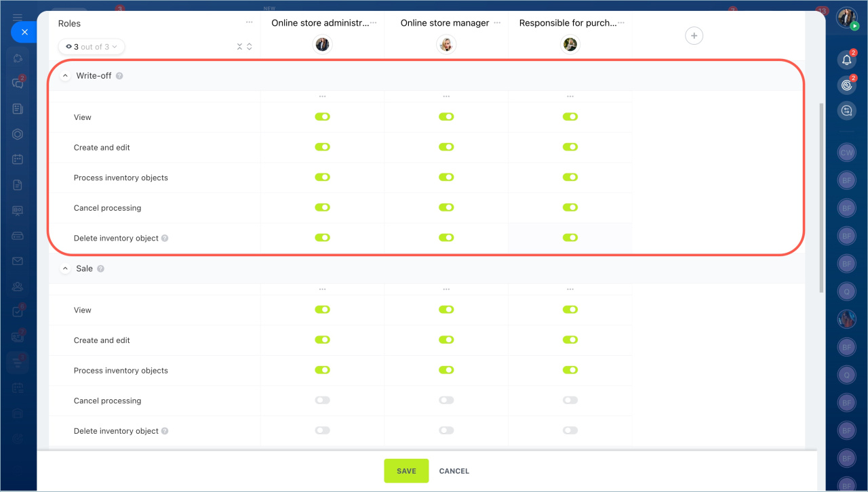868x492 pixels.
Task: Open Online store administrator three-dot menu
Action: [x=374, y=23]
